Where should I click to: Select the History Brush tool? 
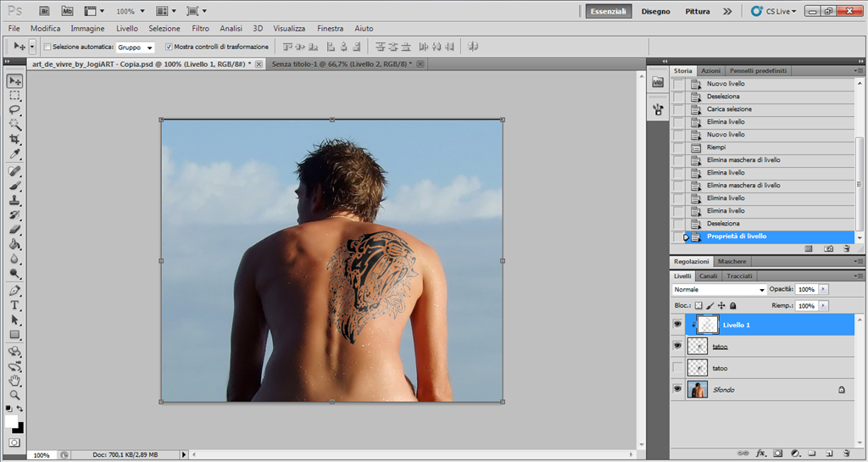click(15, 214)
